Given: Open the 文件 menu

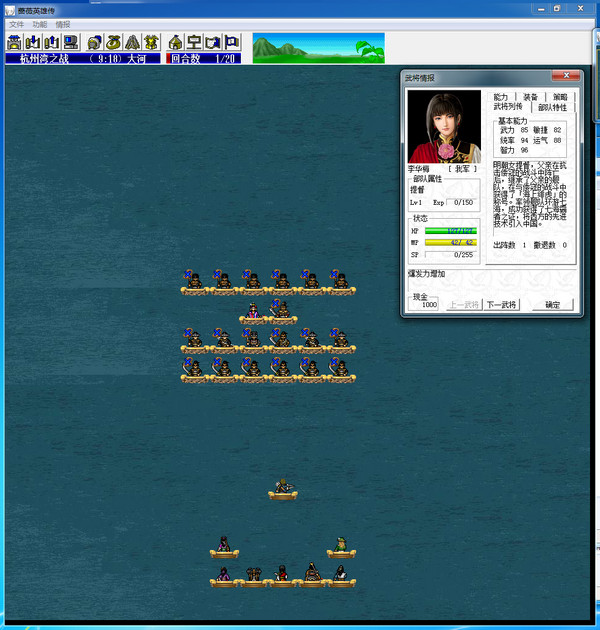Looking at the screenshot, I should tap(16, 25).
